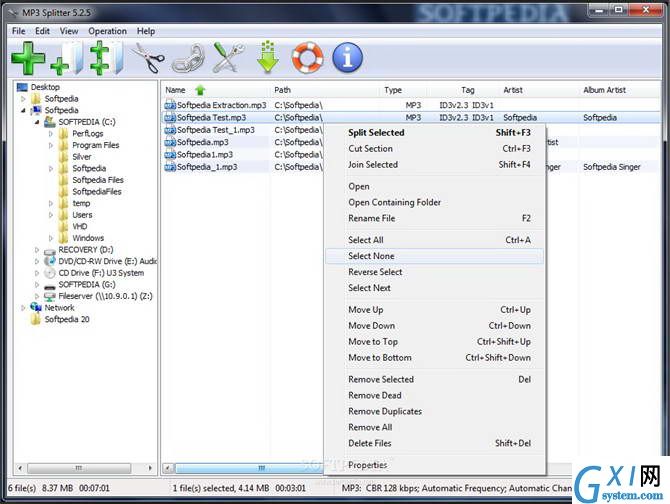Image resolution: width=670 pixels, height=504 pixels.
Task: Choose Open Containing Folder in context menu
Action: [x=435, y=202]
